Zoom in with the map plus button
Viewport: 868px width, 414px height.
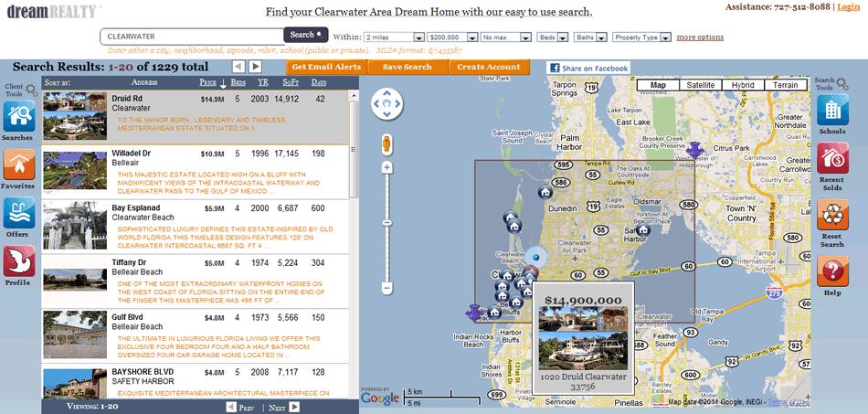coord(387,167)
